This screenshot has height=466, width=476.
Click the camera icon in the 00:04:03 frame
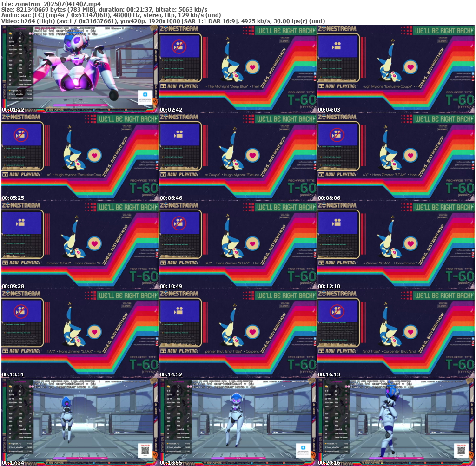tap(337, 46)
